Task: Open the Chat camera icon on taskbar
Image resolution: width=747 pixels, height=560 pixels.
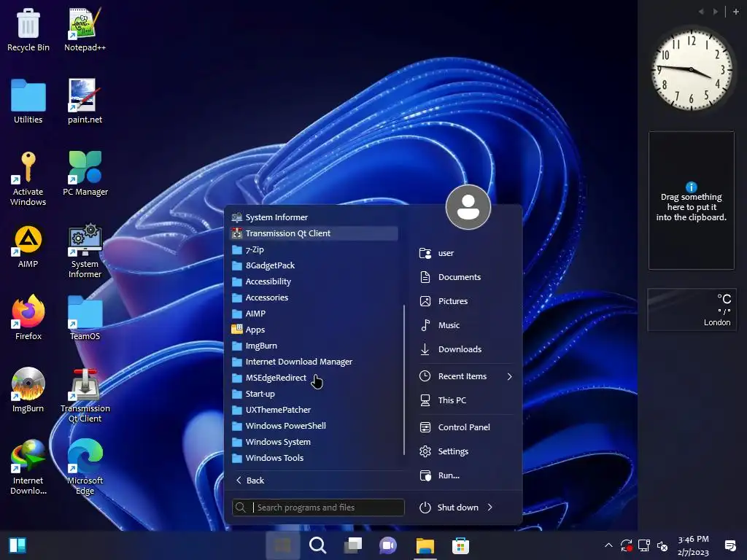Action: tap(388, 545)
